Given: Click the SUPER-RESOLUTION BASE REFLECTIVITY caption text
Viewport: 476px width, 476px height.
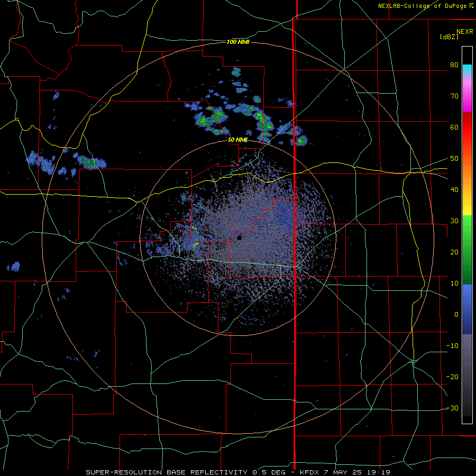Looking at the screenshot, I should click(167, 472).
